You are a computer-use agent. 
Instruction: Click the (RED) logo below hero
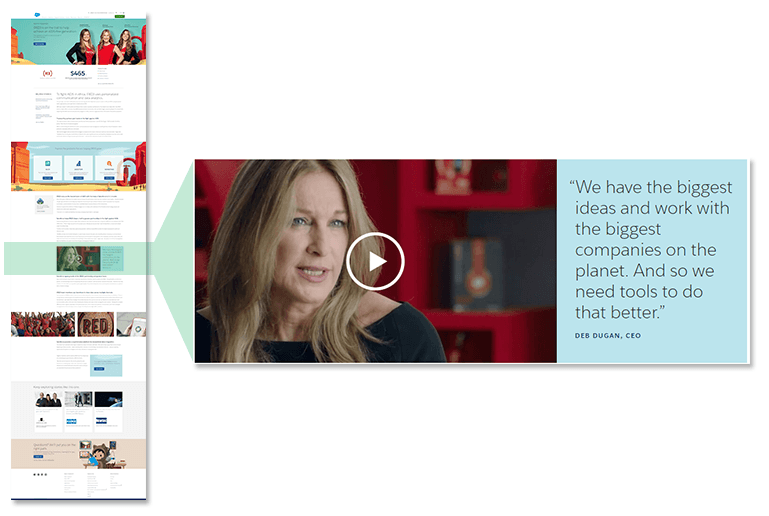[x=48, y=74]
